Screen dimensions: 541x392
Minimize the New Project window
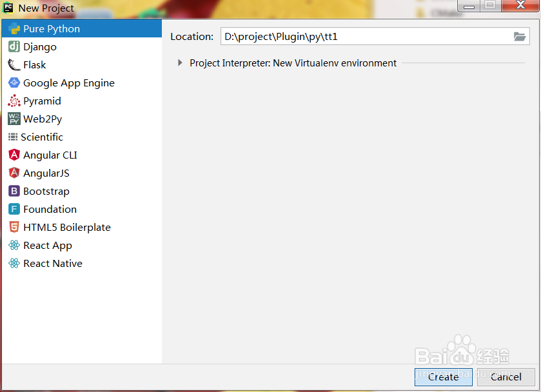[x=469, y=5]
